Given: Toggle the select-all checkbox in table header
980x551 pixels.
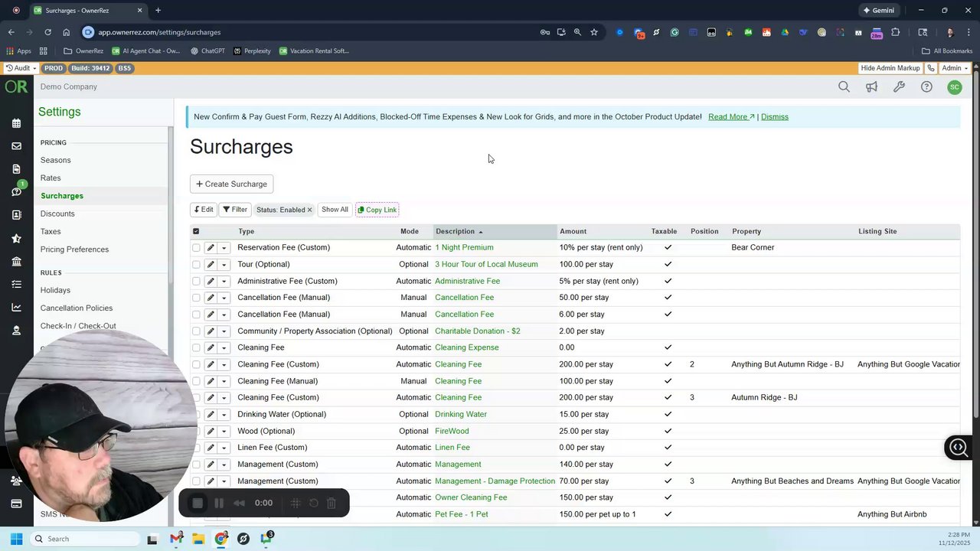Looking at the screenshot, I should point(196,231).
